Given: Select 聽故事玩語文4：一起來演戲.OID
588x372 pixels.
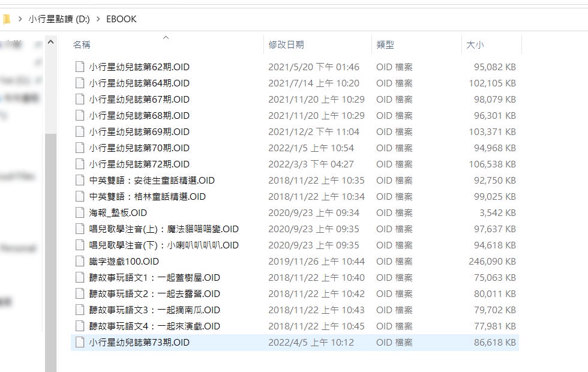Looking at the screenshot, I should pyautogui.click(x=155, y=326).
